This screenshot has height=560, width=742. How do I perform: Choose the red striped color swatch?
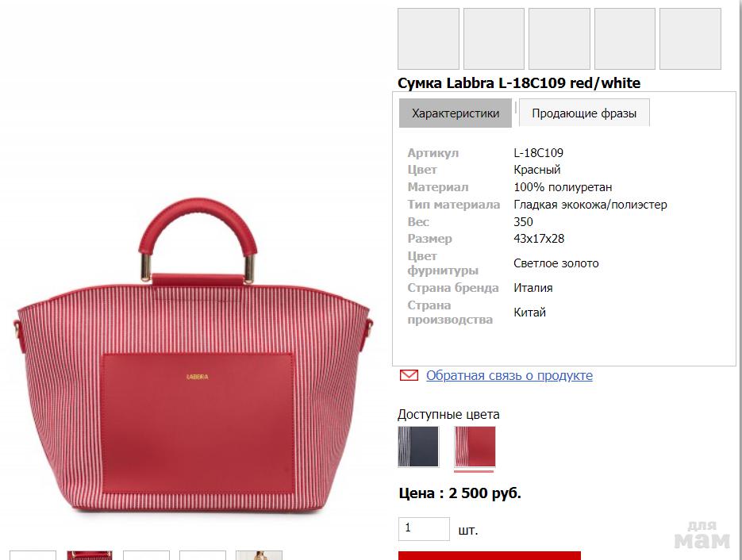(475, 447)
